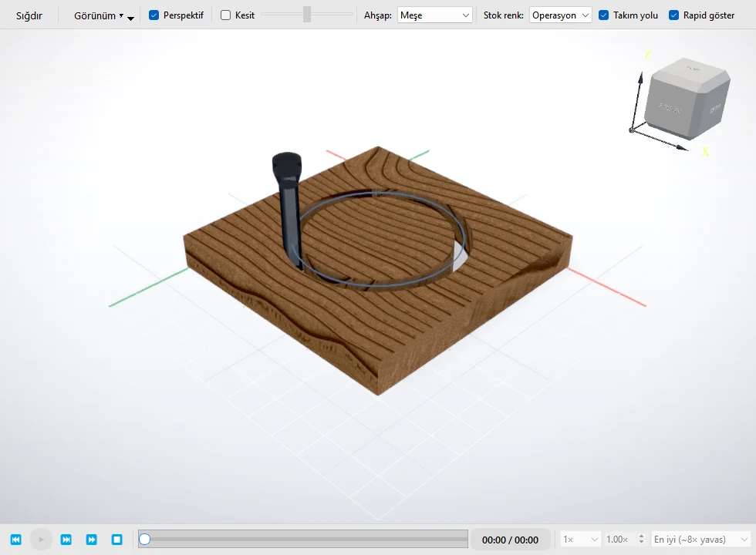Viewport: 756px width, 555px height.
Task: Toggle the Takım yolu checkbox
Action: (x=603, y=15)
